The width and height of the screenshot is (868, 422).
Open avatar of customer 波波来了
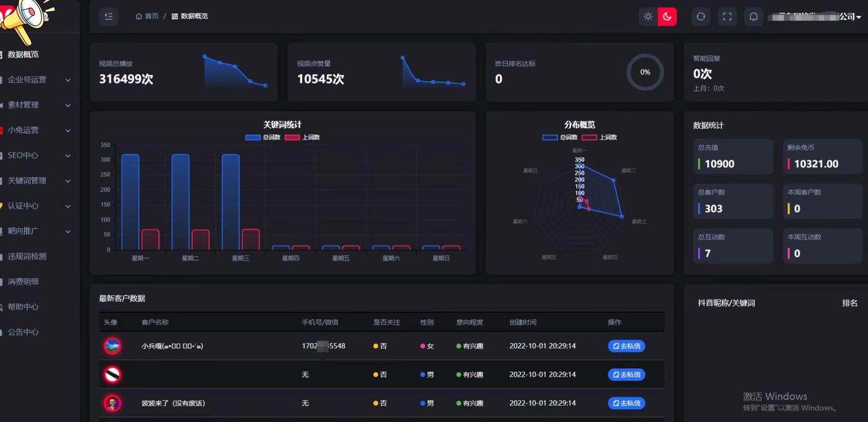[x=112, y=403]
